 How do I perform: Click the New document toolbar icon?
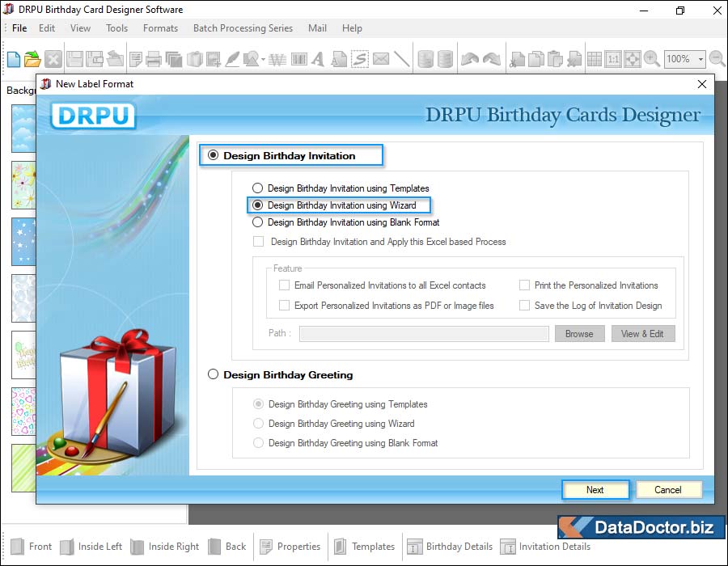(x=14, y=59)
